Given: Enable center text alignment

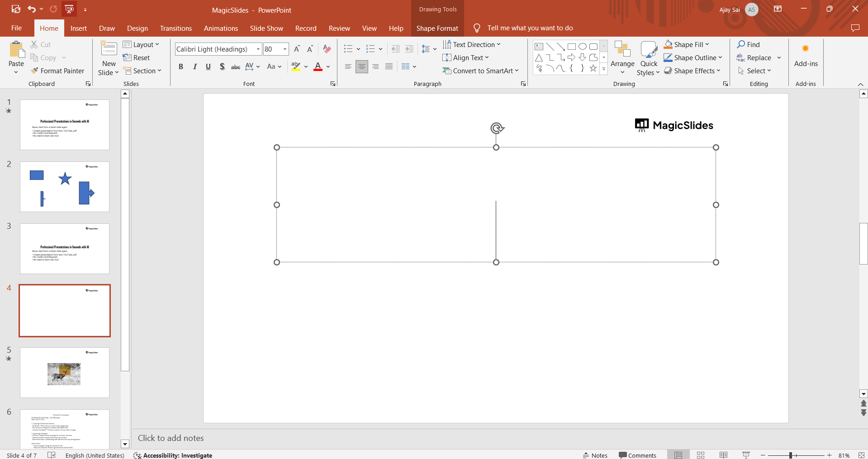Looking at the screenshot, I should [361, 67].
